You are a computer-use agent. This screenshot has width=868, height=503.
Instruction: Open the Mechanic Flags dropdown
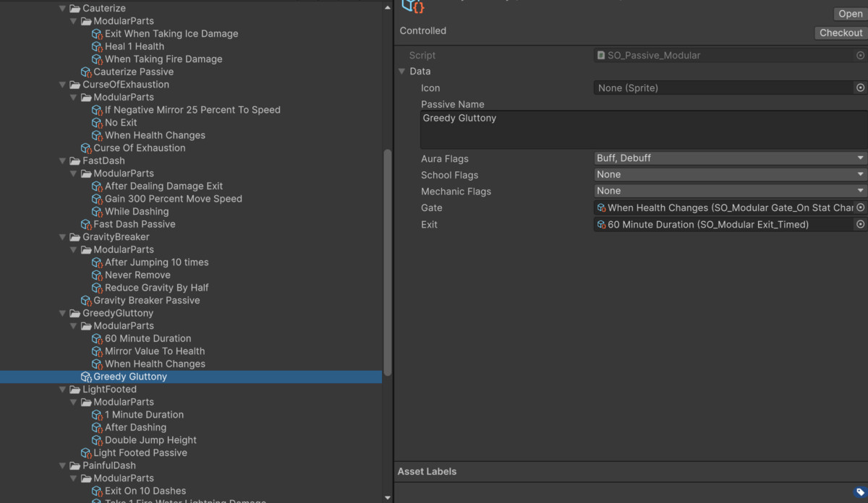click(x=730, y=191)
